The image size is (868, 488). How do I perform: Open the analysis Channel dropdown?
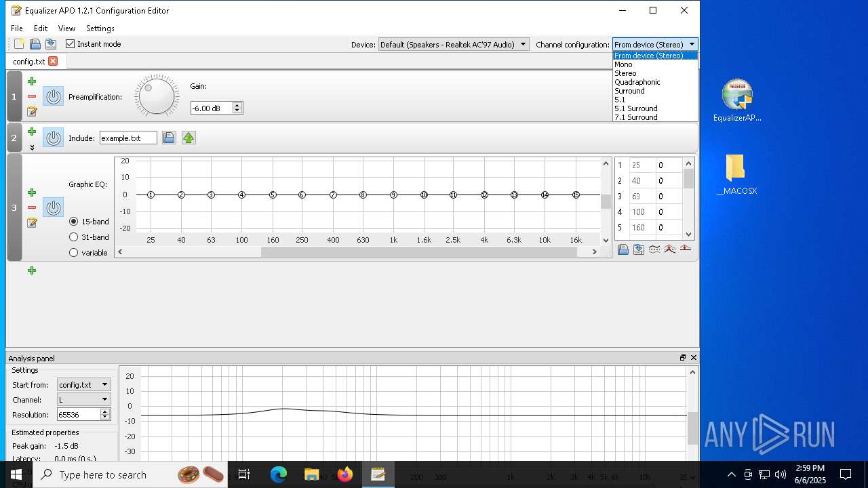pyautogui.click(x=83, y=399)
